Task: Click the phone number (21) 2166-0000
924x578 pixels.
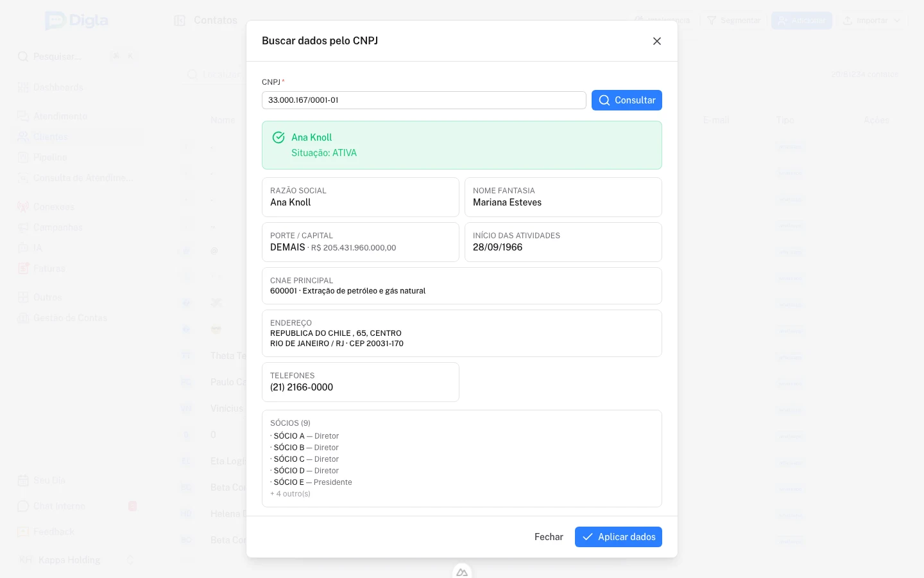Action: click(x=302, y=387)
